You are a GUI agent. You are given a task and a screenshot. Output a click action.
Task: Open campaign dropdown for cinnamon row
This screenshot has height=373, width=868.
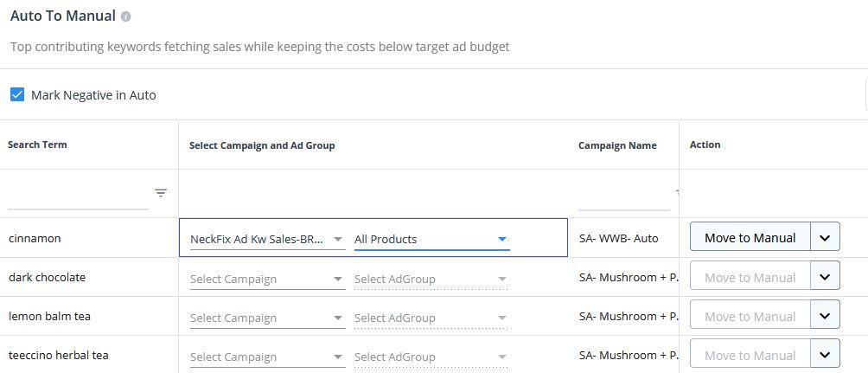click(267, 239)
